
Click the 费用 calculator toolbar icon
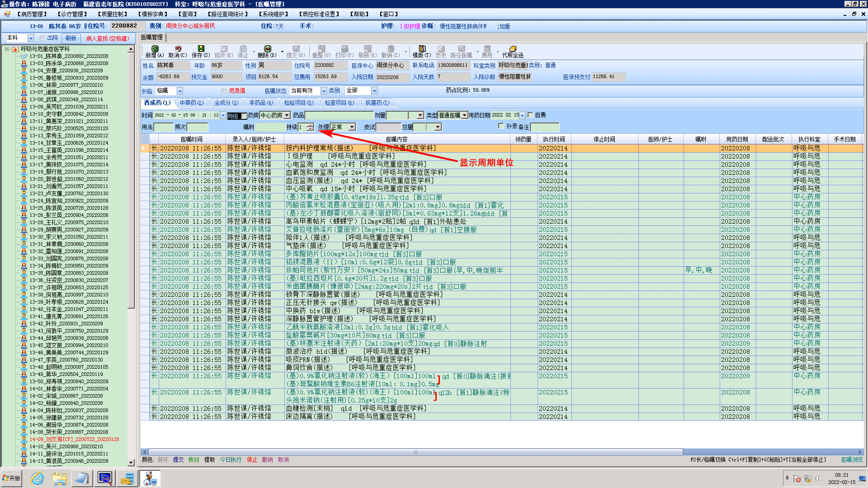(487, 49)
